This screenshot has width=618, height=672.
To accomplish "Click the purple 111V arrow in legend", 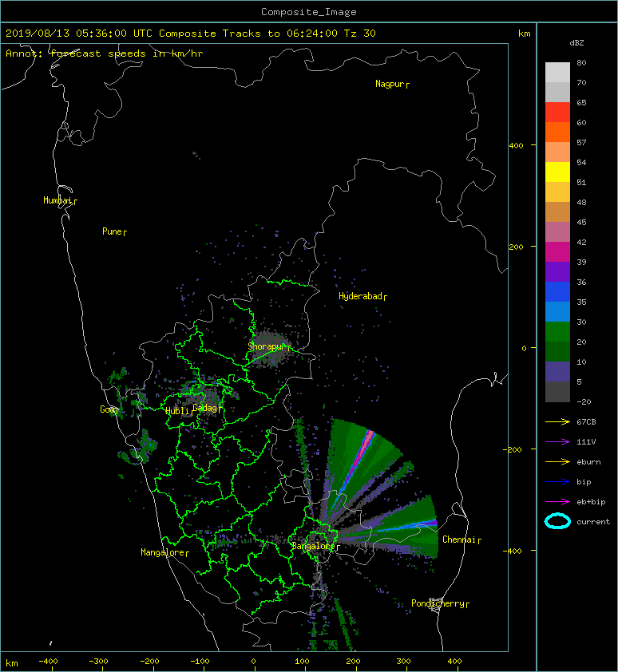I will point(557,442).
